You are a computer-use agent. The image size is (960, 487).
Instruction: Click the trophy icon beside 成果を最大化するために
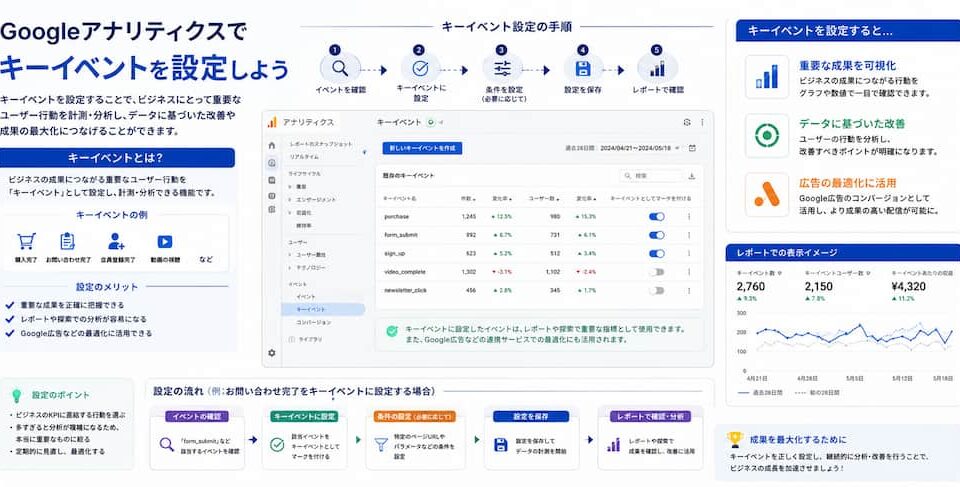735,439
